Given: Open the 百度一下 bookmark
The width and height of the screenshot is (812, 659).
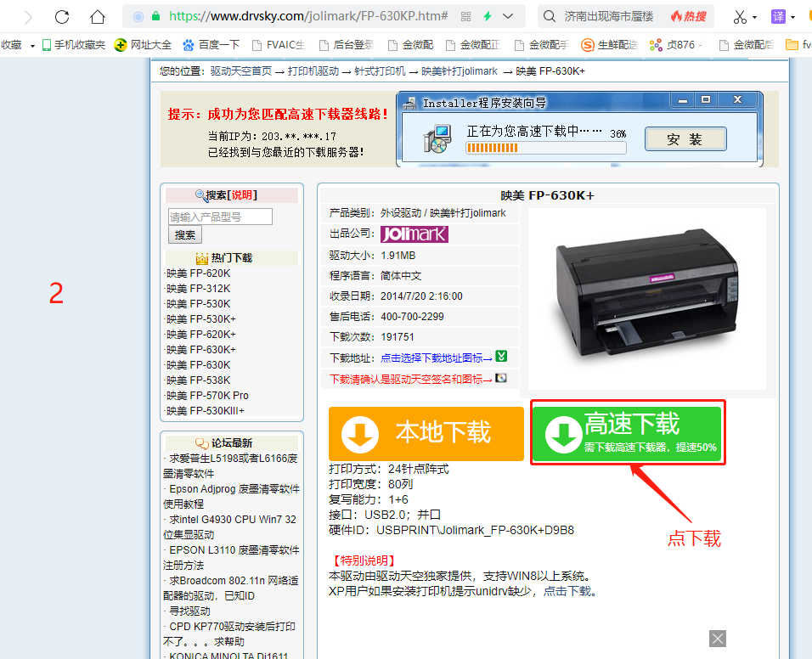Looking at the screenshot, I should 211,45.
